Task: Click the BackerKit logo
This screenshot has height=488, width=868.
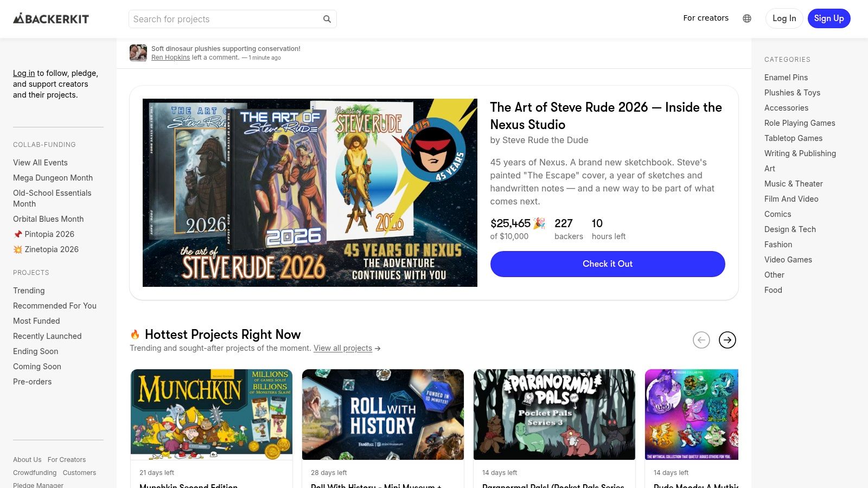Action: 51,19
